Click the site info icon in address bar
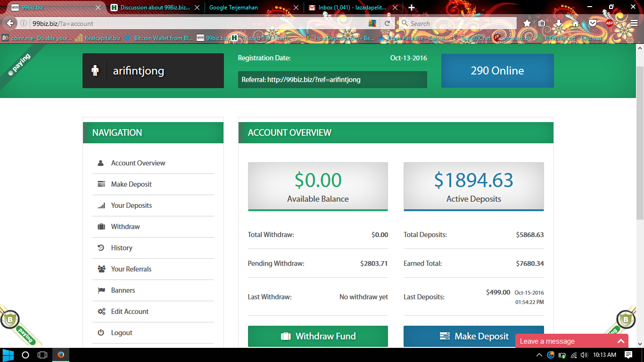 tap(24, 23)
